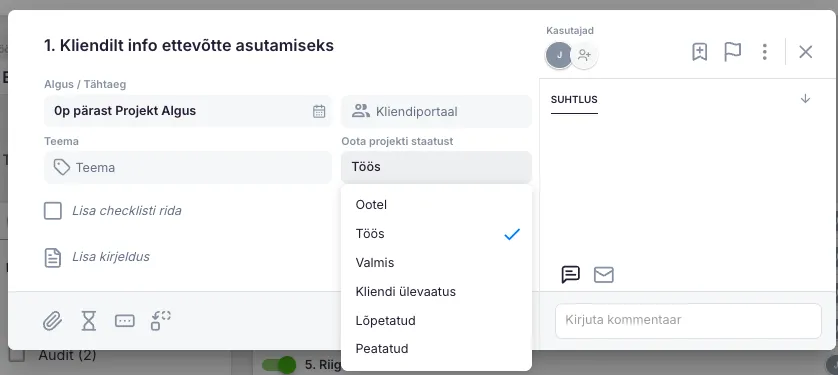Click the task title Kliendilt info ettevõtte asutamiseks
Screen dimensions: 838x375
(189, 46)
